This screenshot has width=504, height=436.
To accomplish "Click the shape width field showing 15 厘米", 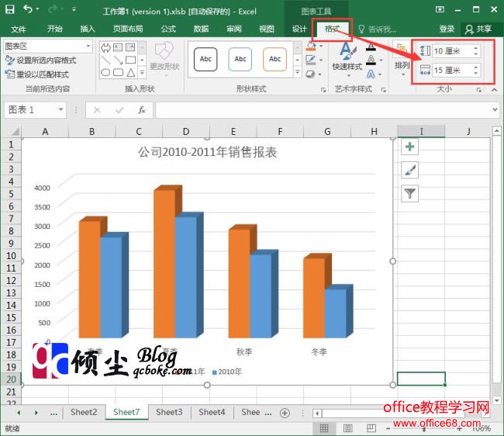I will (x=451, y=71).
